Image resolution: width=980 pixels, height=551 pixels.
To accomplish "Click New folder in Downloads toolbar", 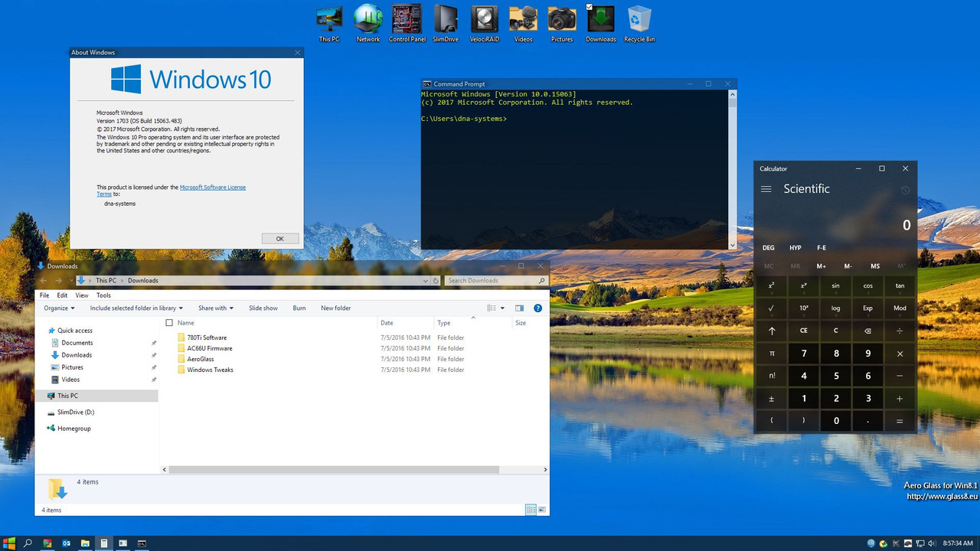I will click(x=335, y=308).
